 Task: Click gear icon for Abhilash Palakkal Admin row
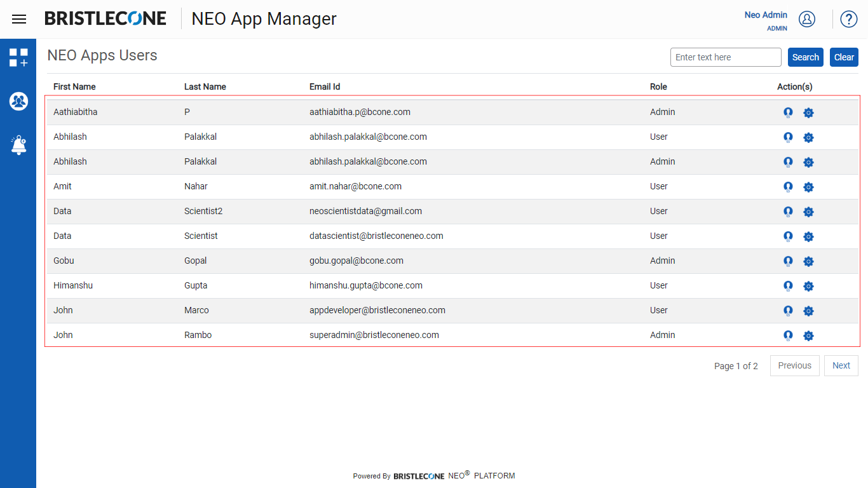[x=808, y=162]
